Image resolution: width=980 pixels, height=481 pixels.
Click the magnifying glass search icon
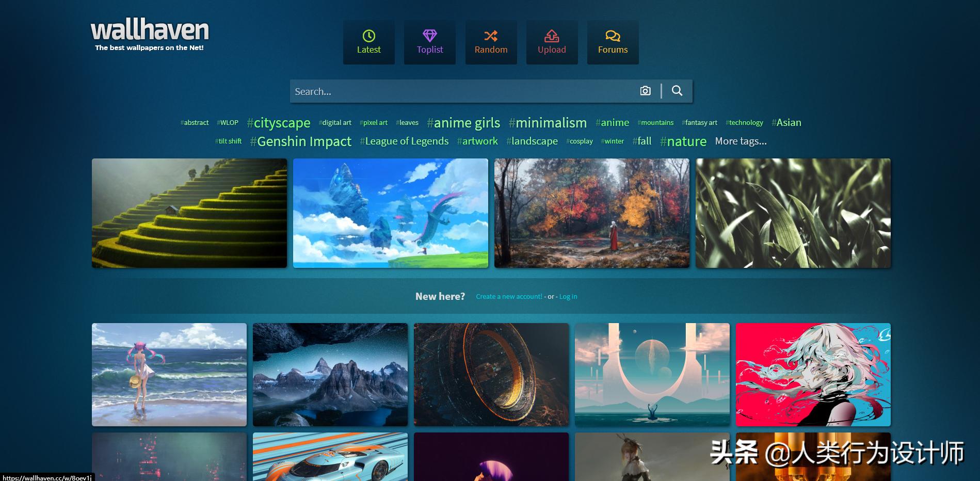(x=678, y=91)
